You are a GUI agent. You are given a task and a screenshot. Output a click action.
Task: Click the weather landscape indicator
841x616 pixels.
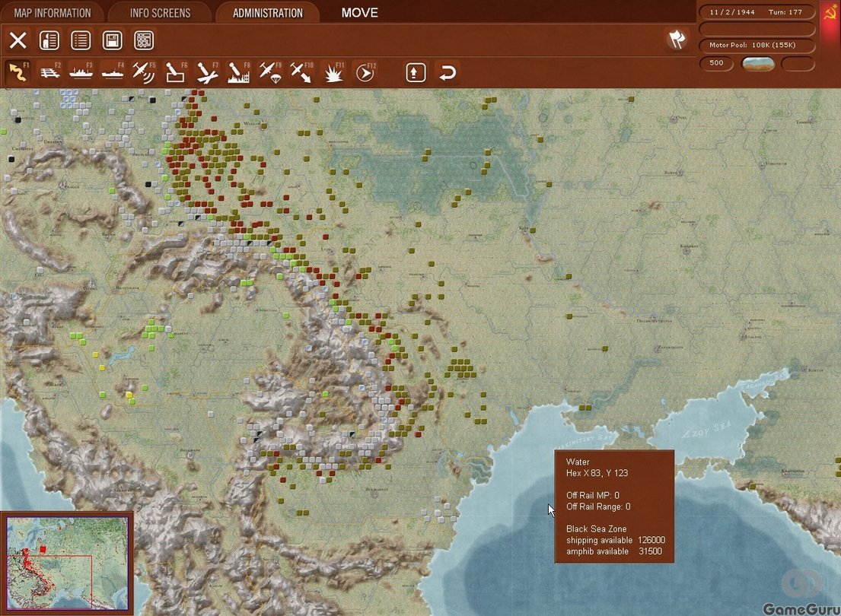[758, 64]
